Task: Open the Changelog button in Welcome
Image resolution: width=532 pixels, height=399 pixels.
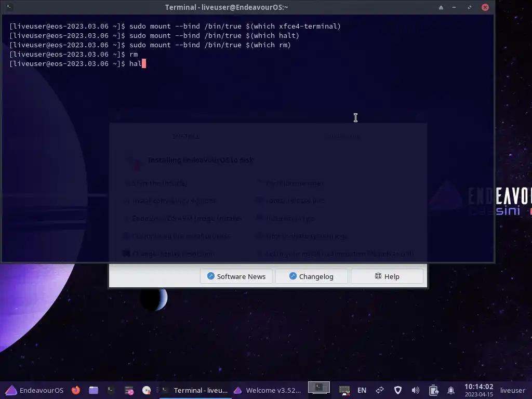Action: (x=312, y=276)
